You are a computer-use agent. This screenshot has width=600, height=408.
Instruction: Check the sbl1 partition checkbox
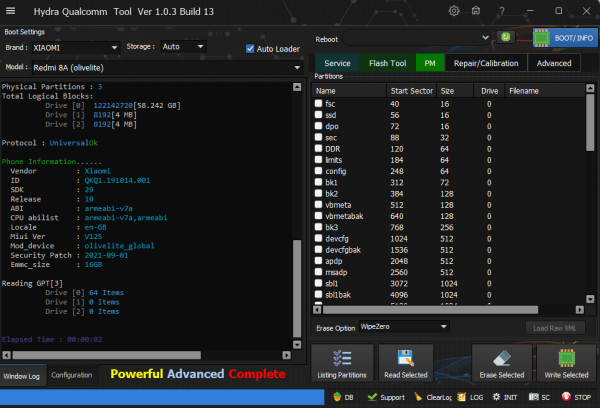coord(318,283)
